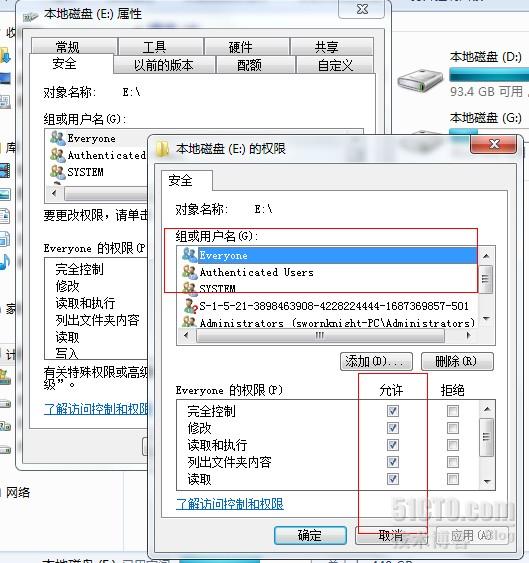Switch to 配额 tab
The height and width of the screenshot is (563, 529).
tap(256, 65)
